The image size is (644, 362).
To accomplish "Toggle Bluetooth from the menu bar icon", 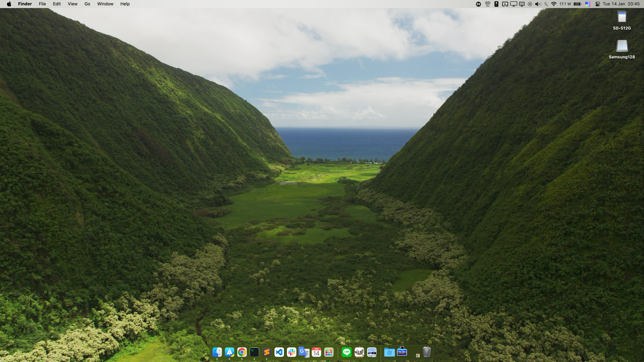I will [x=546, y=4].
